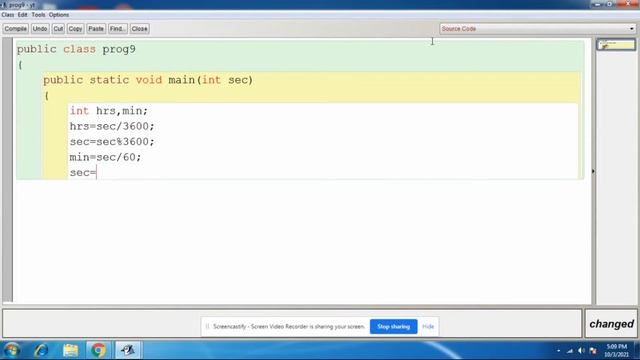
Task: Open the Tools menu
Action: [x=38, y=15]
